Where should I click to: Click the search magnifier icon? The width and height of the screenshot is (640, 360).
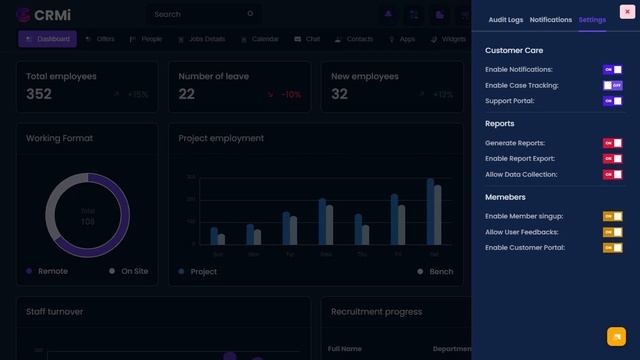click(x=250, y=13)
